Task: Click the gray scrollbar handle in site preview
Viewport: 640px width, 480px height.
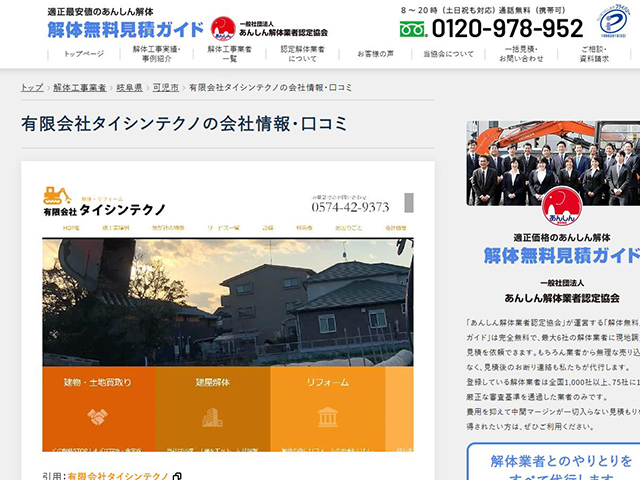Action: [x=409, y=203]
